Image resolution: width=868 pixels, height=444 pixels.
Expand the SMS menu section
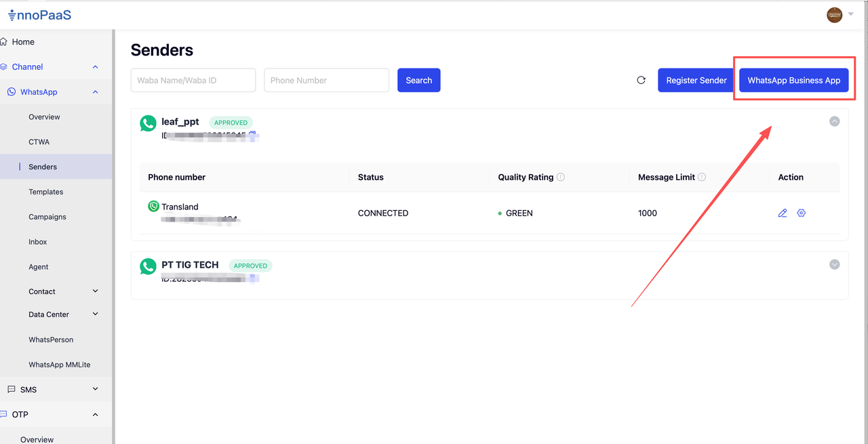pyautogui.click(x=95, y=389)
